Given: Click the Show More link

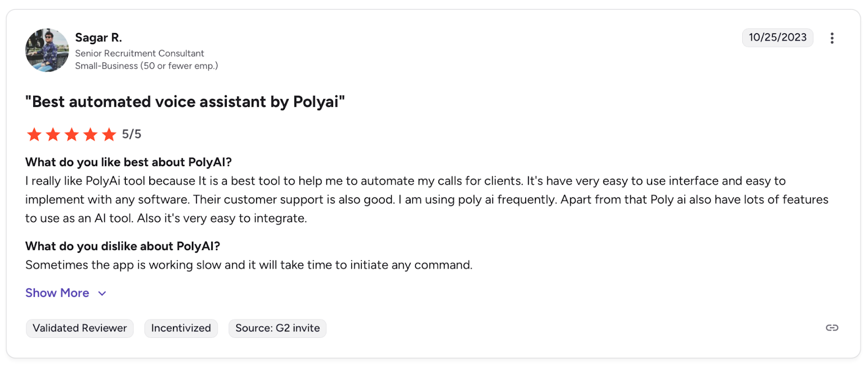Looking at the screenshot, I should coord(57,293).
